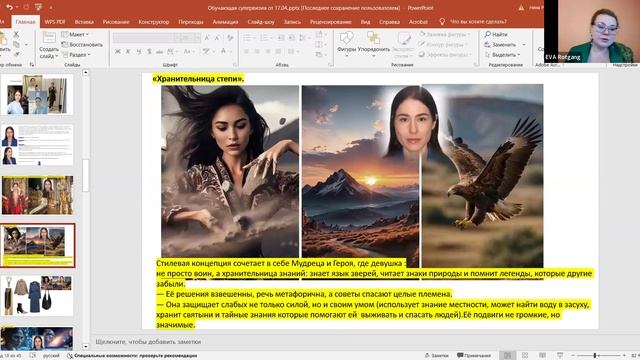Click the lightbulb Tell Me icon
The image size is (640, 360).
442,21
